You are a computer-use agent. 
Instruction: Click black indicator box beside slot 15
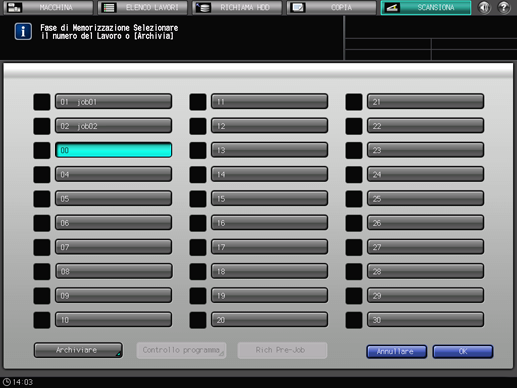[198, 199]
